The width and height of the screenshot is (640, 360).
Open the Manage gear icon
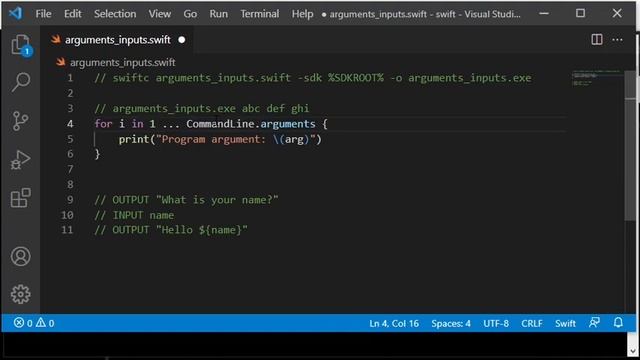coord(20,294)
